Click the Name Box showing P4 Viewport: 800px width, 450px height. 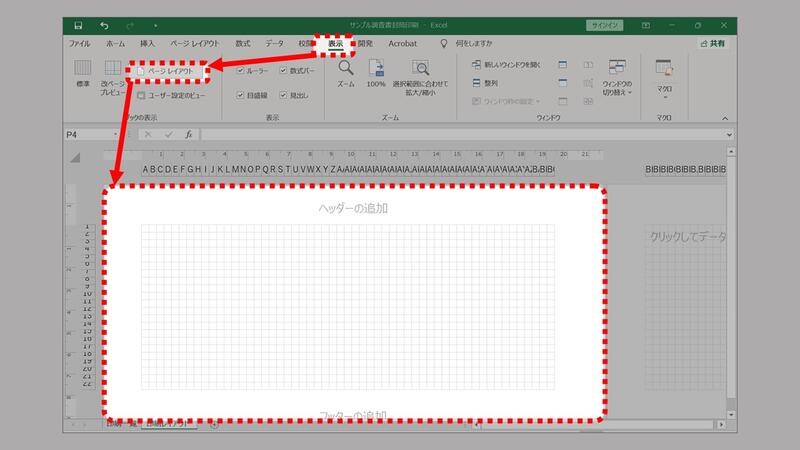coord(89,135)
